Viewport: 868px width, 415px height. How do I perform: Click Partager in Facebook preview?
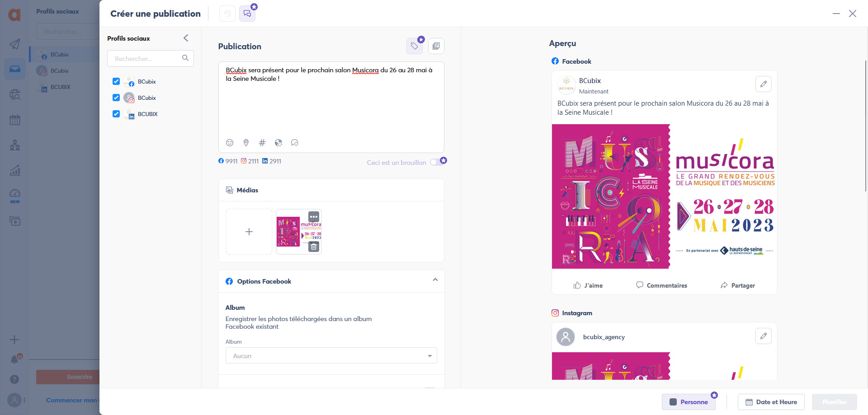click(738, 285)
